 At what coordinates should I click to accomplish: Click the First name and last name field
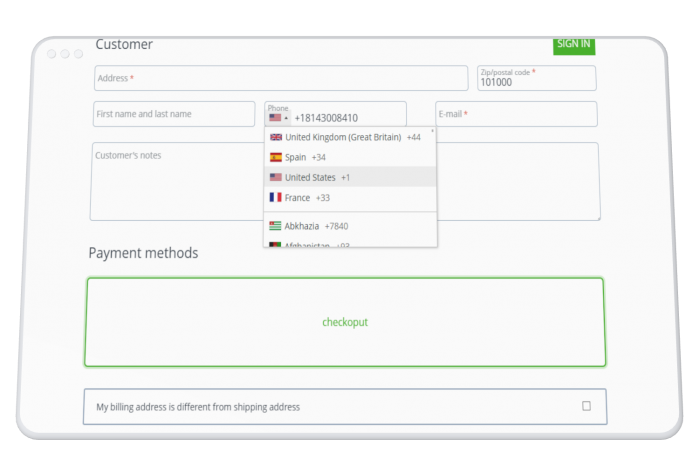[174, 114]
